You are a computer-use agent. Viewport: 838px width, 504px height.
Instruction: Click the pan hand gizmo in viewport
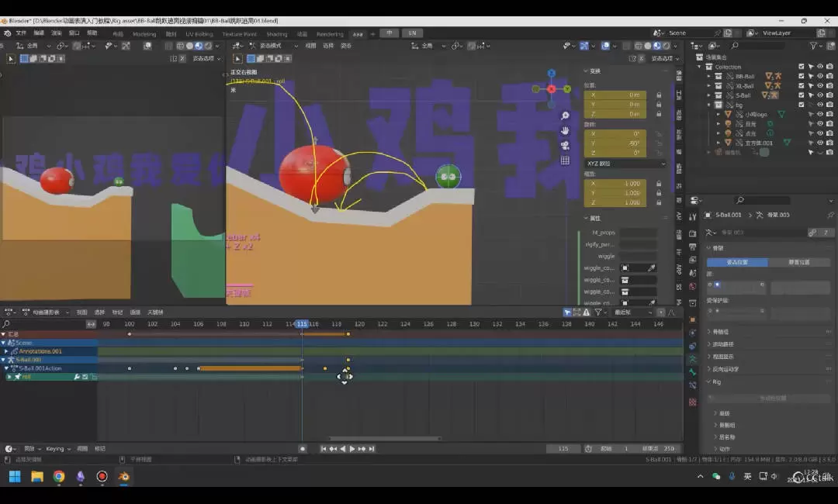[x=565, y=131]
